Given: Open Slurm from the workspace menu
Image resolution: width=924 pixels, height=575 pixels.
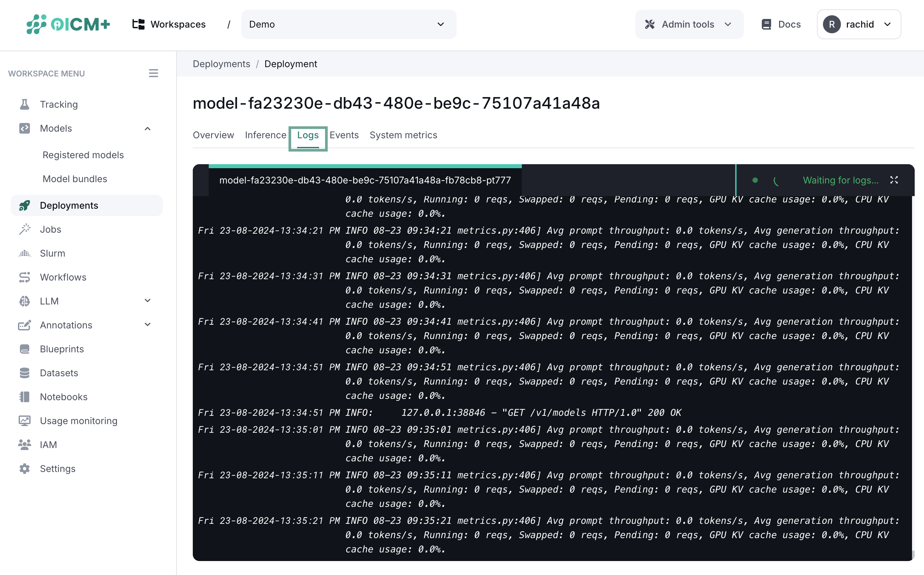Looking at the screenshot, I should click(x=52, y=253).
